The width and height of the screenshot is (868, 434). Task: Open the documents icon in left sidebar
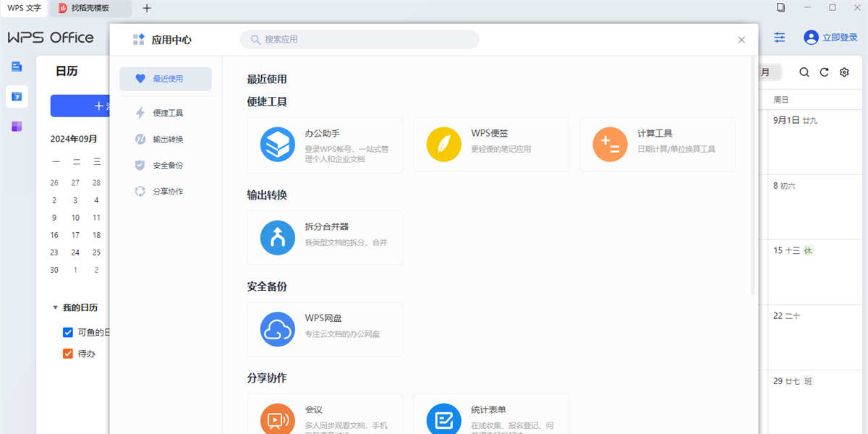coord(17,67)
